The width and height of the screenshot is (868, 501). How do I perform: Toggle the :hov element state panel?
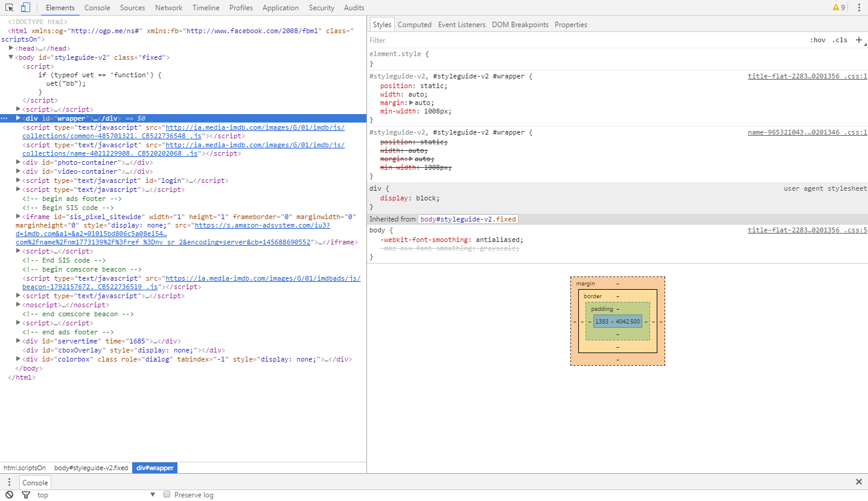click(x=817, y=40)
